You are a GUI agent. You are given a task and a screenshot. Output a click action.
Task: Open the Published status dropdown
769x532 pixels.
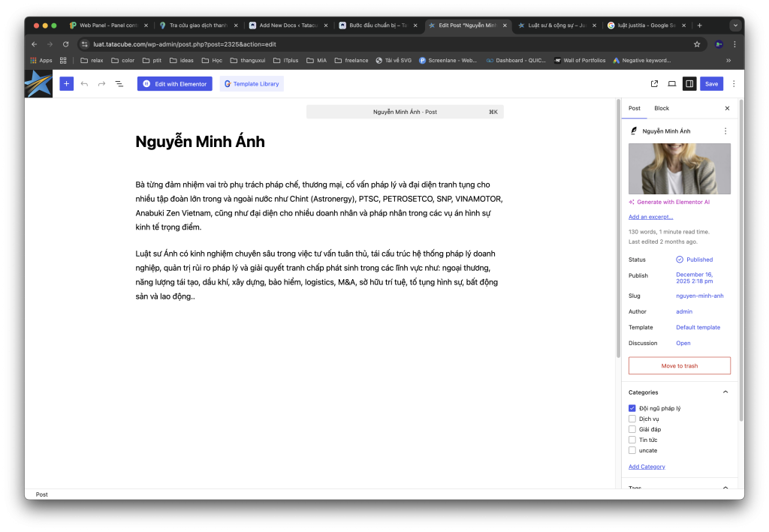(694, 260)
